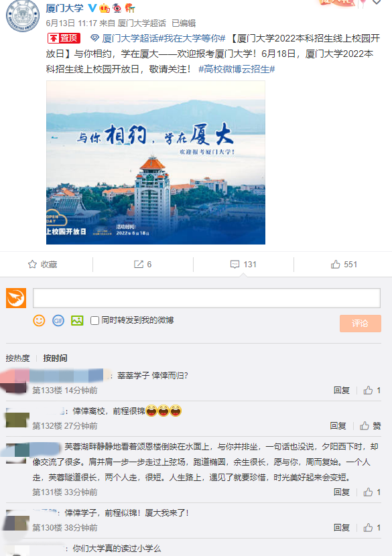Like the 第133楼 comment
This screenshot has width=392, height=556.
point(368,391)
